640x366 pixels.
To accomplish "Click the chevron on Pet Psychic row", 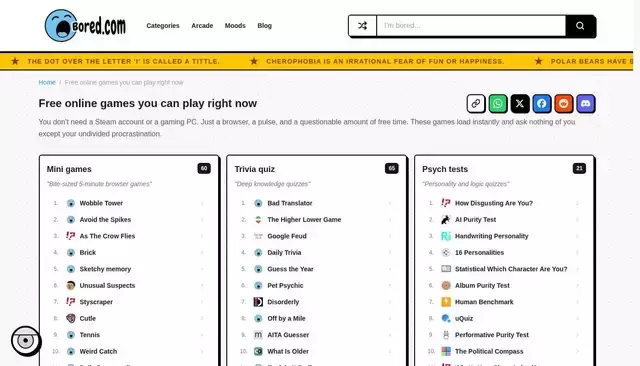I will [389, 286].
